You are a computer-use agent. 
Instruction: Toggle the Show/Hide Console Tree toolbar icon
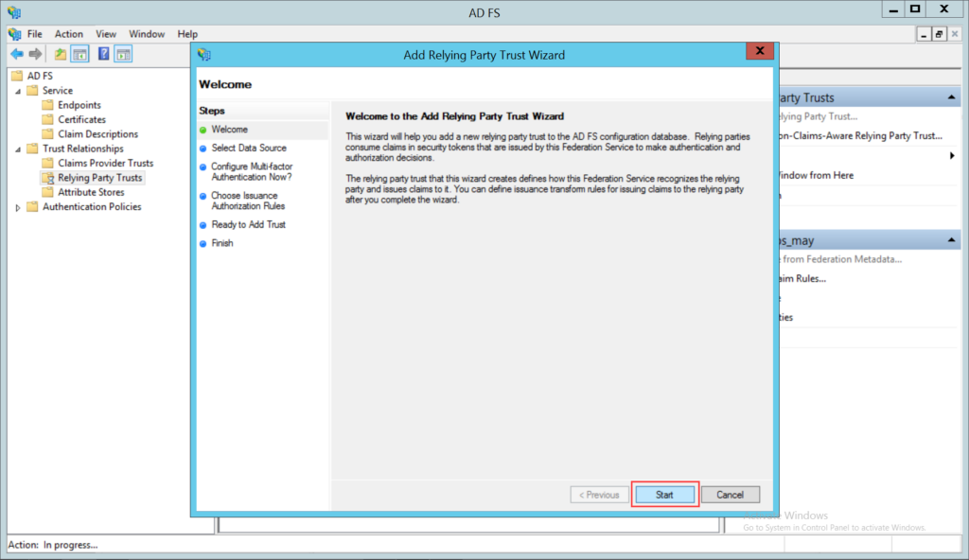(80, 54)
